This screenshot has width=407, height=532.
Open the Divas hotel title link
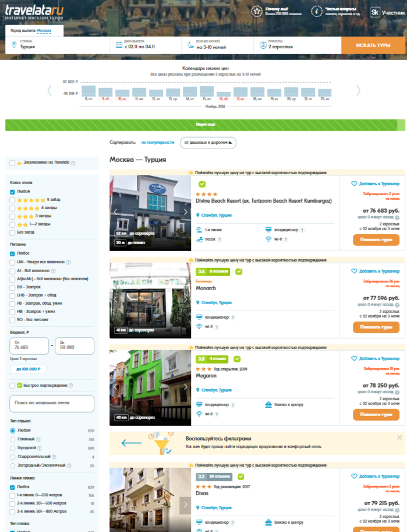(x=202, y=494)
